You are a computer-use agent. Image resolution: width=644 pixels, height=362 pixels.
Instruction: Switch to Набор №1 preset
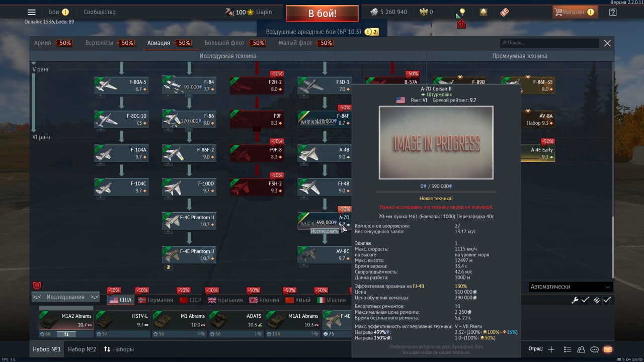47,349
